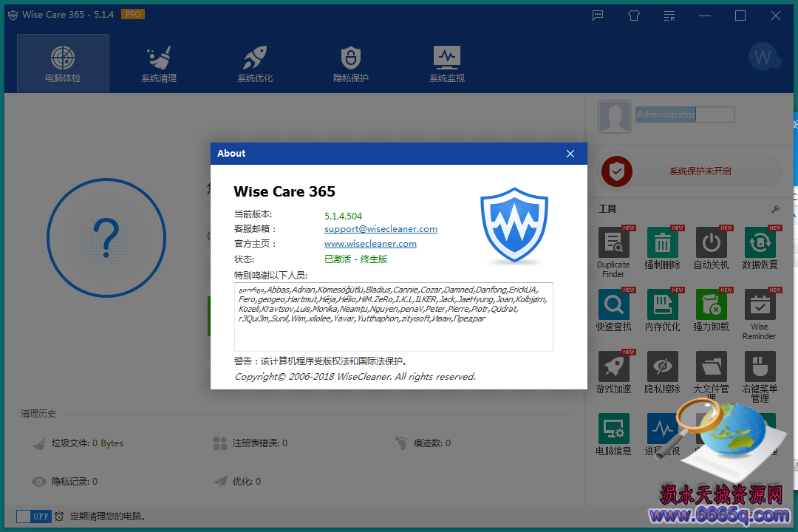
Task: Click the 定期清理您的电脑 schedule label
Action: 108,516
